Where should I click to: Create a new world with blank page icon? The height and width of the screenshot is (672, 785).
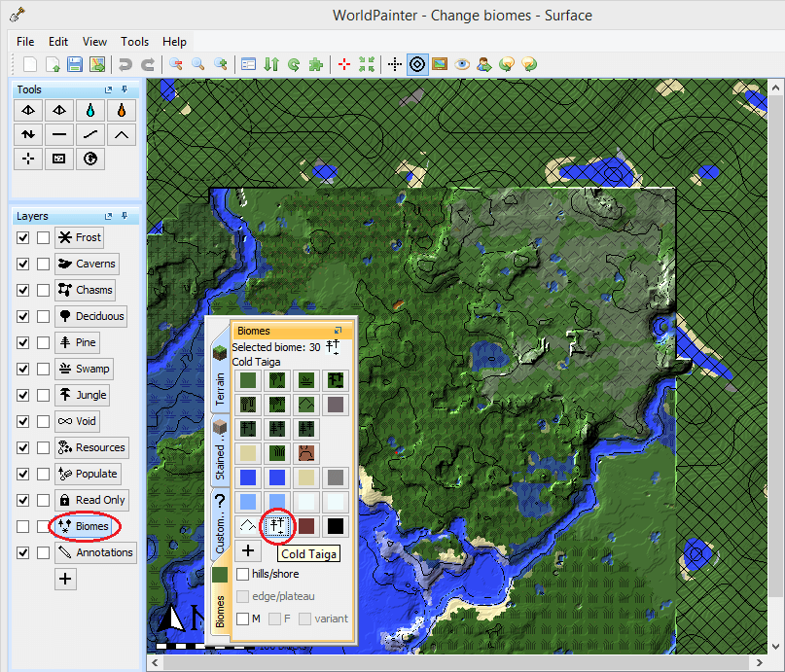pos(30,64)
